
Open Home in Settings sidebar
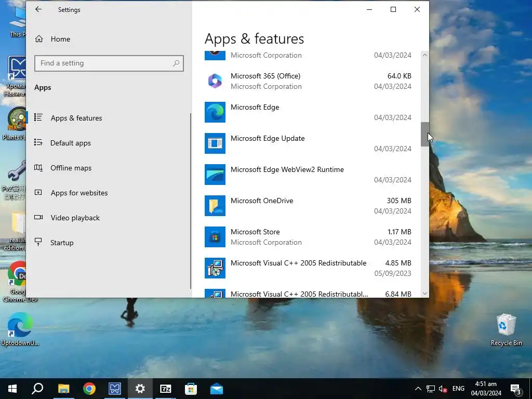coord(60,39)
